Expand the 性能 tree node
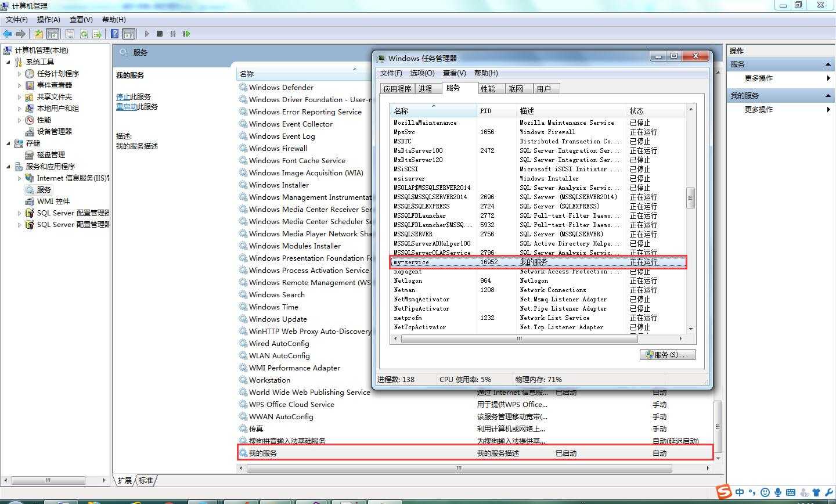Screen dimensions: 836x504 (x=19, y=120)
